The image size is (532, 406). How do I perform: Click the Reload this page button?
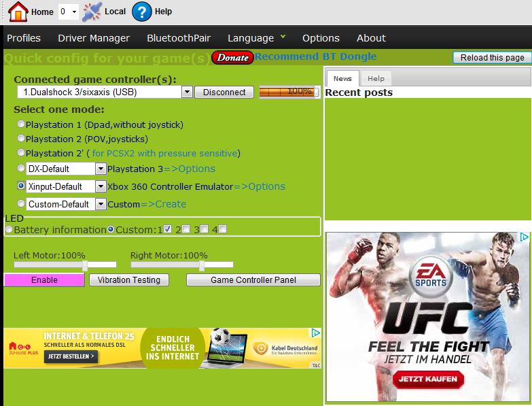point(492,58)
